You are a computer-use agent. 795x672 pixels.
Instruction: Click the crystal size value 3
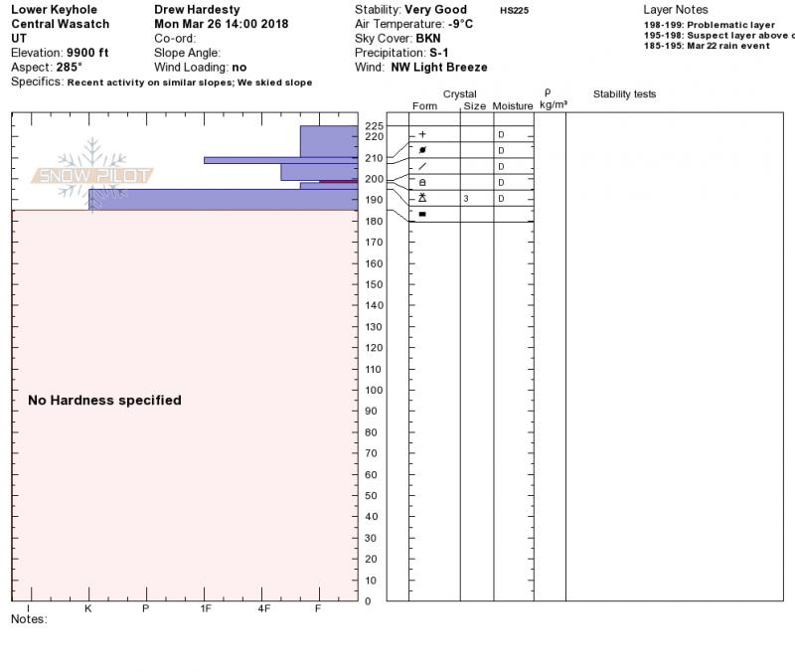point(466,199)
